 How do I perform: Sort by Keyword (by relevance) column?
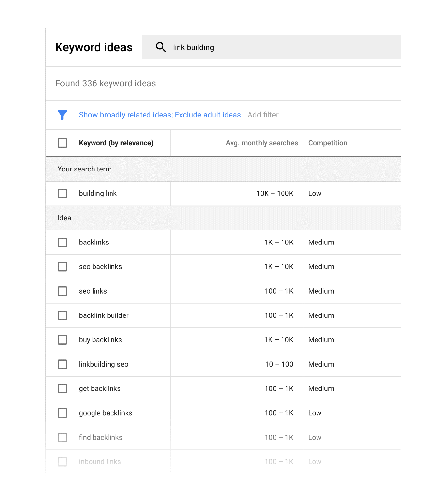click(x=116, y=143)
